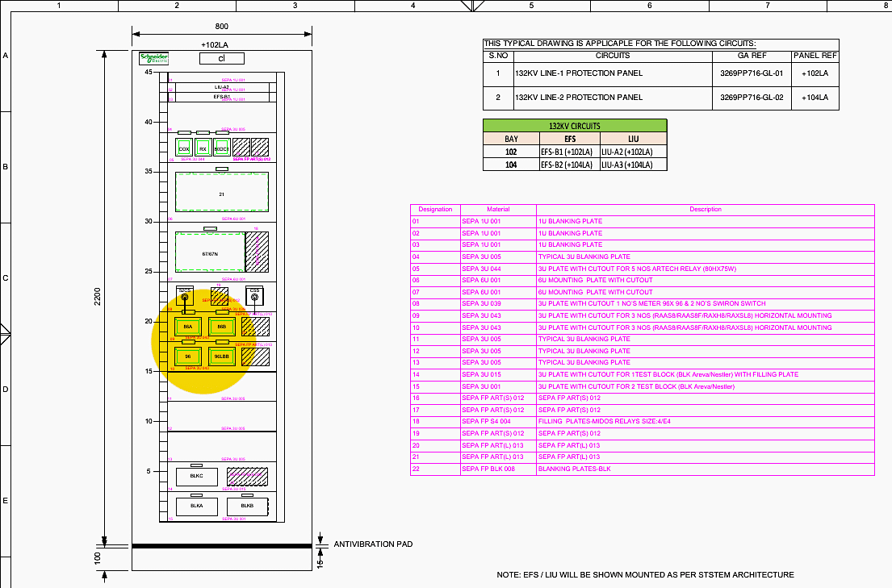Select the 'cl' label box atop the panel
This screenshot has width=892, height=588.
click(222, 58)
